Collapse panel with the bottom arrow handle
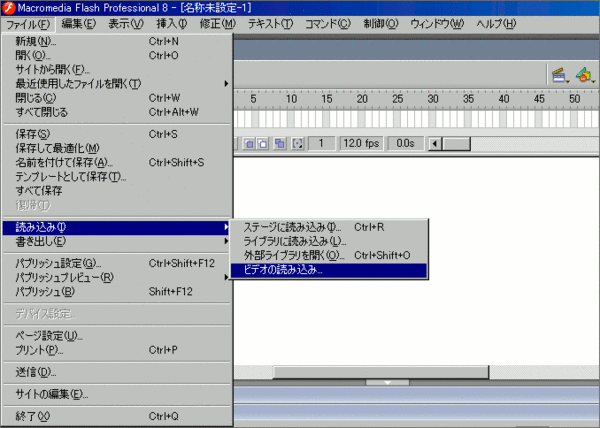Image resolution: width=600 pixels, height=428 pixels. point(387,382)
